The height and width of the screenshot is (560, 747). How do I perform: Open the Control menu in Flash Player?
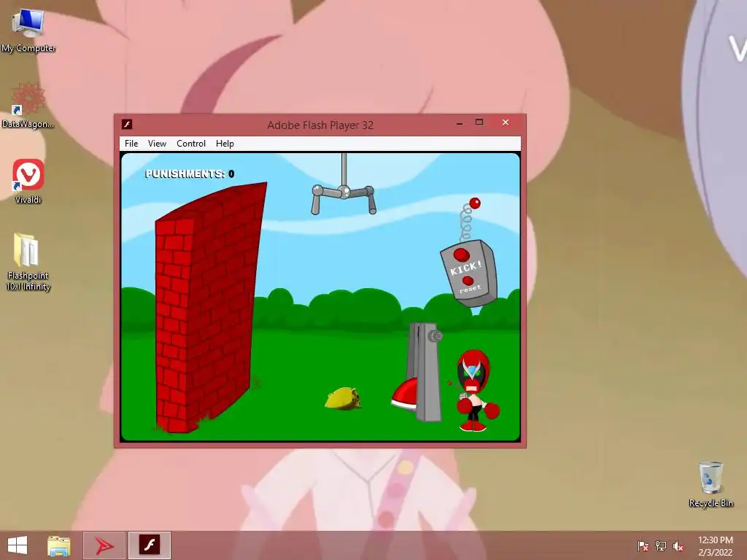coord(190,144)
